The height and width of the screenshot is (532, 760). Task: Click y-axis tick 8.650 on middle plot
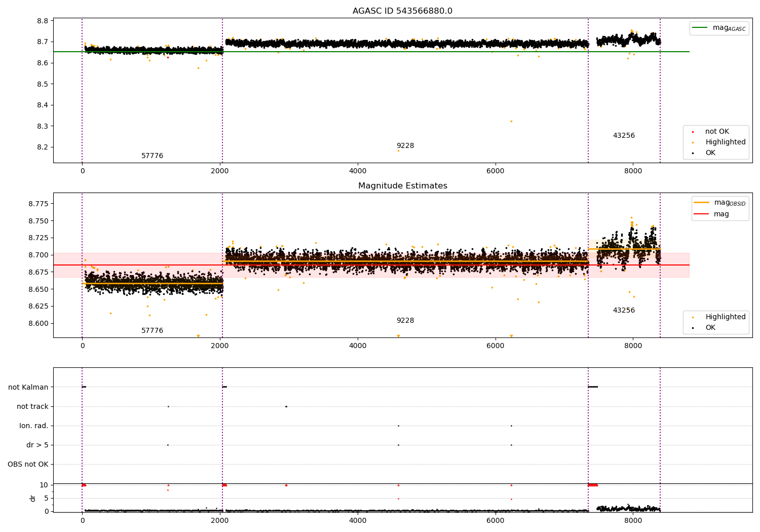[39, 289]
